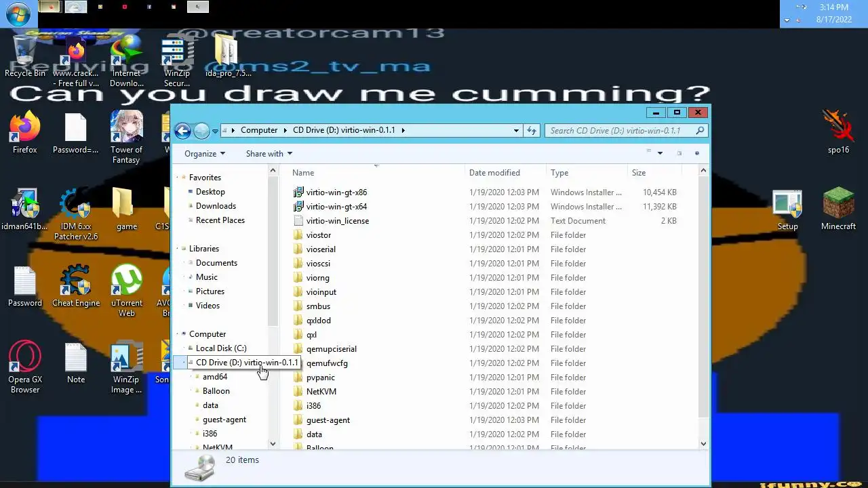868x488 pixels.
Task: Open the Recycle Bin desktop icon
Action: [x=25, y=57]
